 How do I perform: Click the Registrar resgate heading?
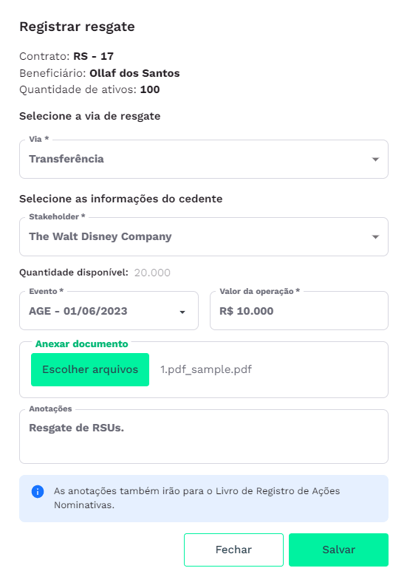77,27
